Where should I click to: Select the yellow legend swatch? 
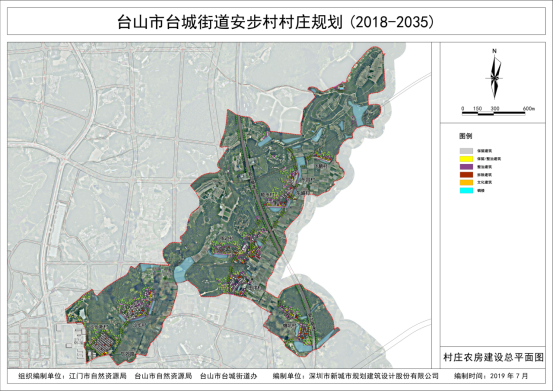(466, 159)
